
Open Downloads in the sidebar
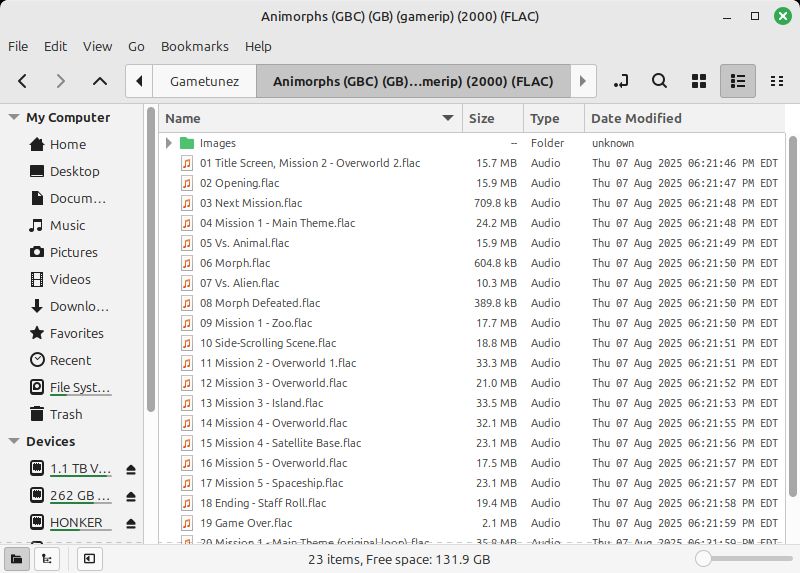[x=79, y=307]
